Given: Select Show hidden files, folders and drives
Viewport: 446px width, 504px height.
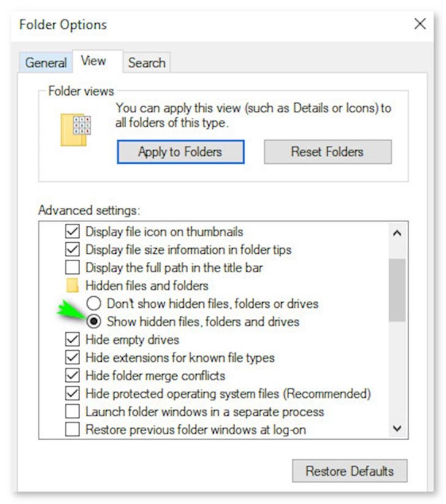Looking at the screenshot, I should pyautogui.click(x=94, y=321).
